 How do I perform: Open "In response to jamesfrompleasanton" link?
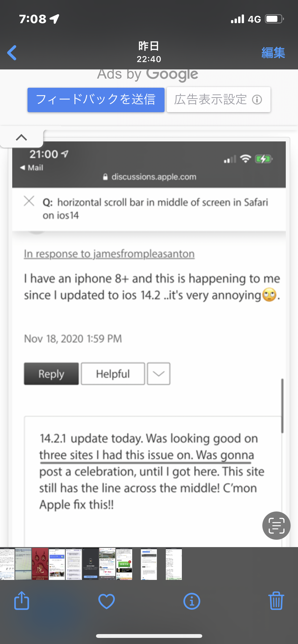point(109,254)
